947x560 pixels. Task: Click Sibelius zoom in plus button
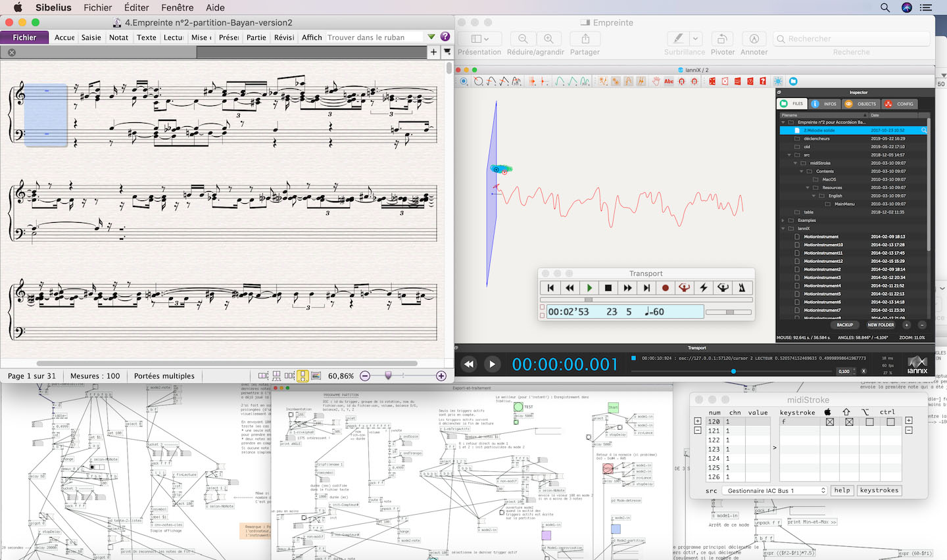point(441,376)
